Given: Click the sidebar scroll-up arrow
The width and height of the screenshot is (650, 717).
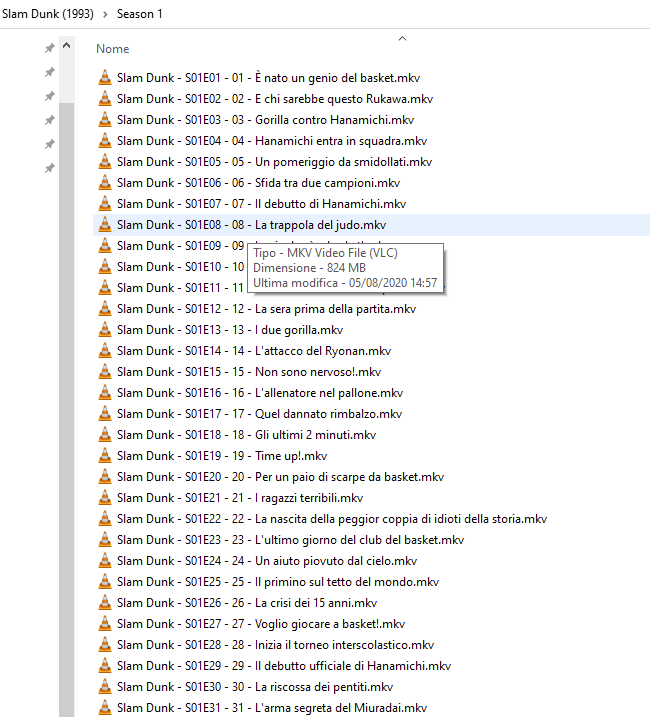Looking at the screenshot, I should click(66, 45).
